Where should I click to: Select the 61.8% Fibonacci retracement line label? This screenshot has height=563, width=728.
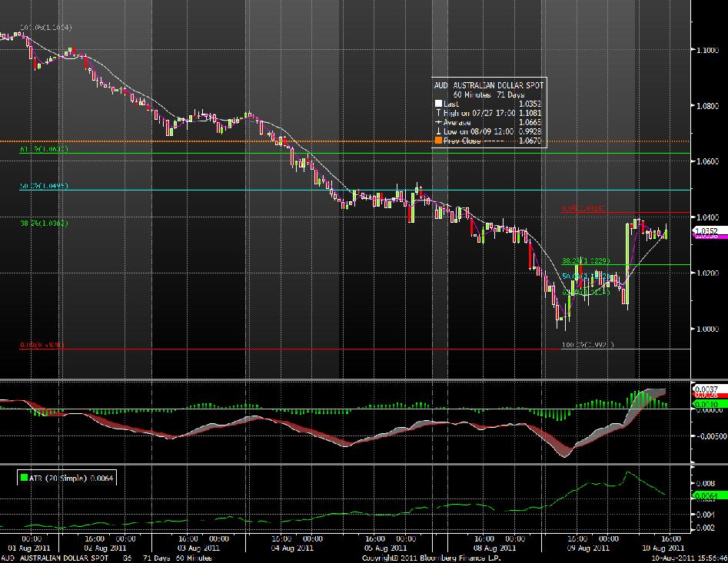pyautogui.click(x=45, y=150)
